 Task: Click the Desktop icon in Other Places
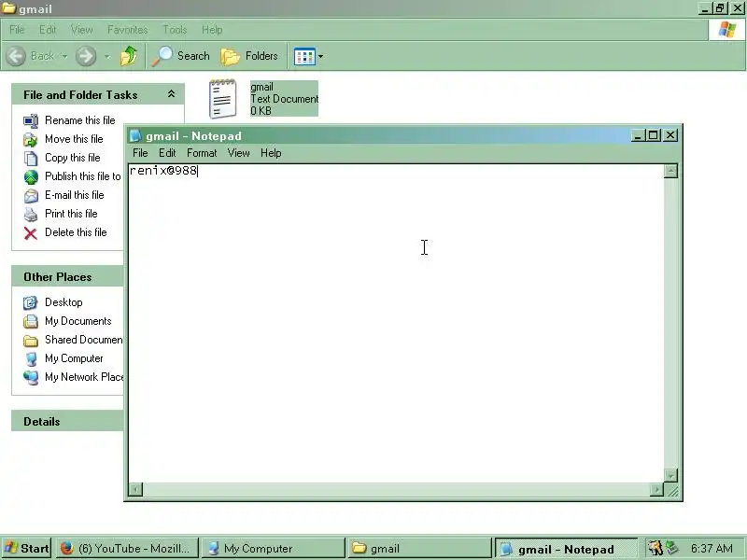tap(31, 302)
